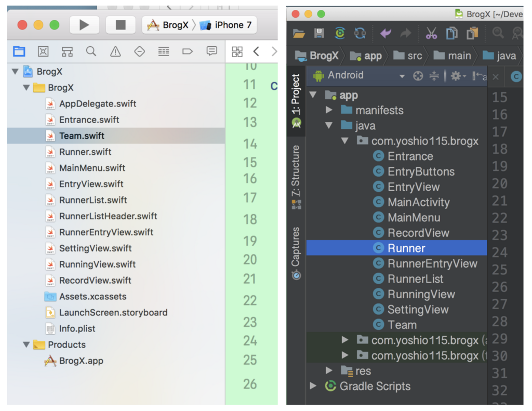Screen dimensions: 532x411
Task: Click the Undo arrow in Android Studio
Action: click(x=386, y=33)
